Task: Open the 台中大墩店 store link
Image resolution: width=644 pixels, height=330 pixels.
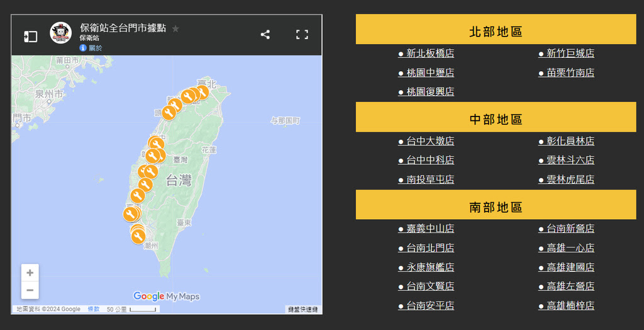Action: pos(426,141)
